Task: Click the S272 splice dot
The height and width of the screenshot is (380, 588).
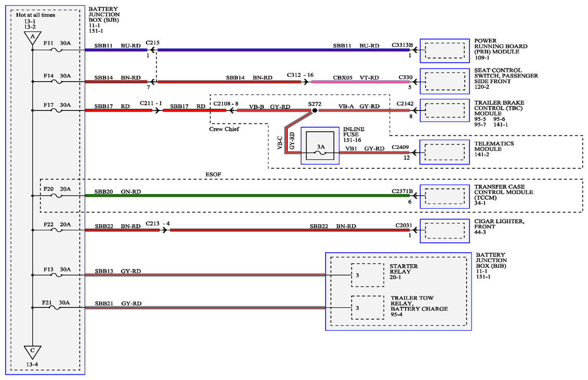Action: (x=315, y=111)
